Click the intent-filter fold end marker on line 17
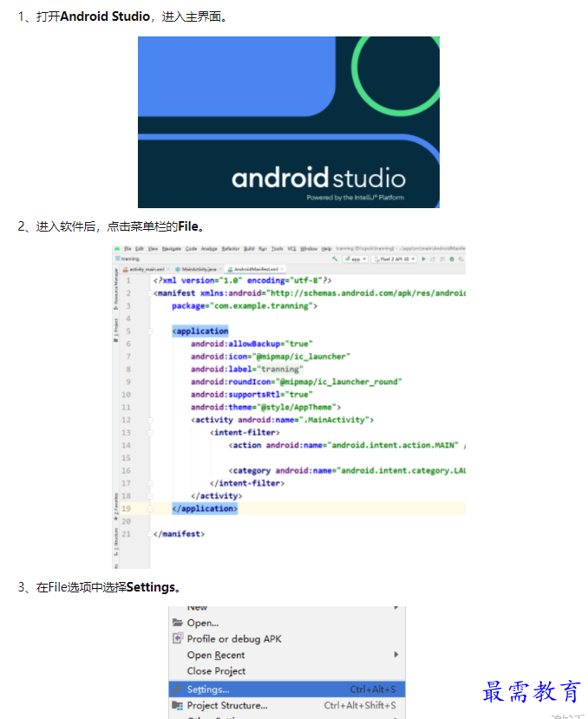The height and width of the screenshot is (719, 588). tap(150, 483)
